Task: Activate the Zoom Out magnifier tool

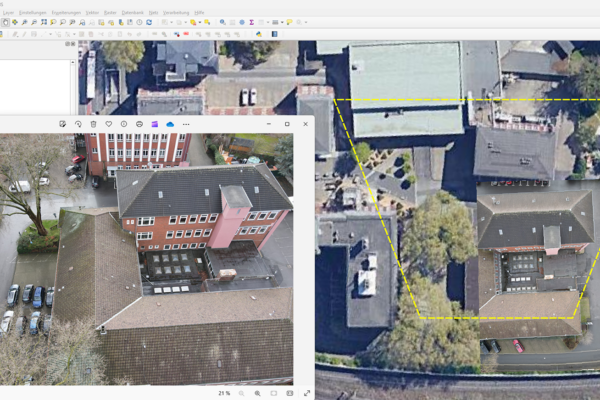Action: [34, 22]
